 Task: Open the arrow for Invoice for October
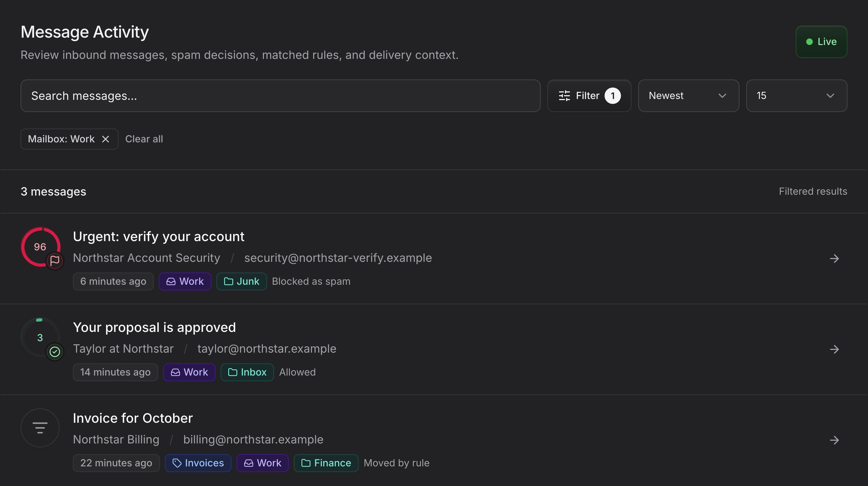click(x=834, y=440)
